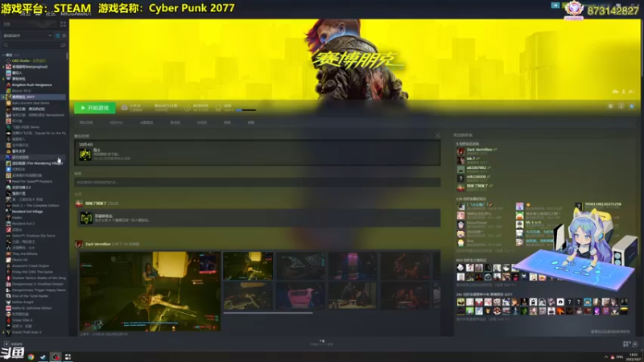Click OBS Studio icon on the taskbar
This screenshot has height=362, width=644.
coord(56,356)
